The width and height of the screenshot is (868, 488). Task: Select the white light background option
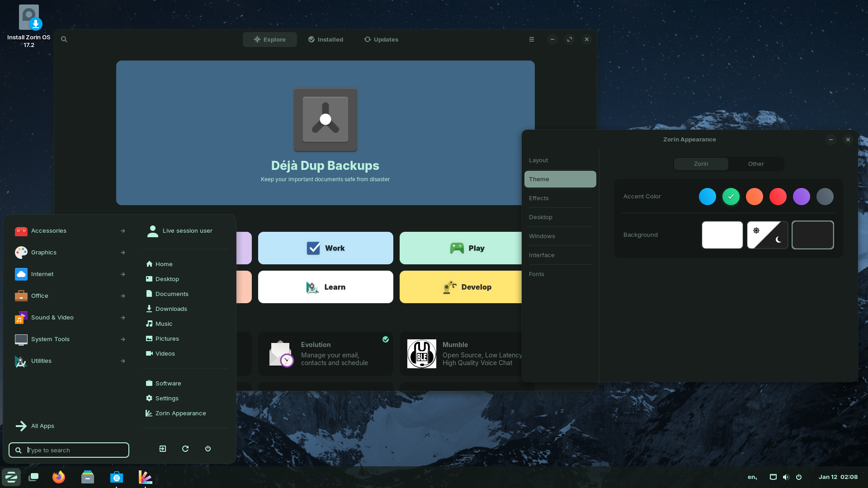[722, 235]
